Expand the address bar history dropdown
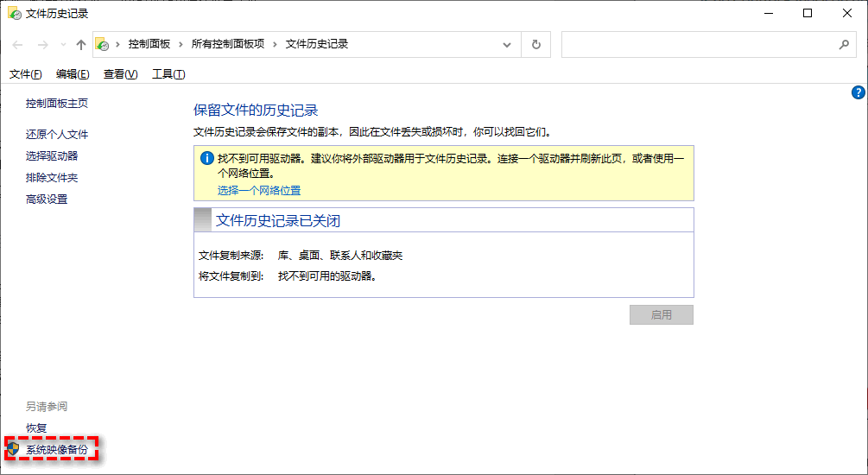 pos(508,45)
